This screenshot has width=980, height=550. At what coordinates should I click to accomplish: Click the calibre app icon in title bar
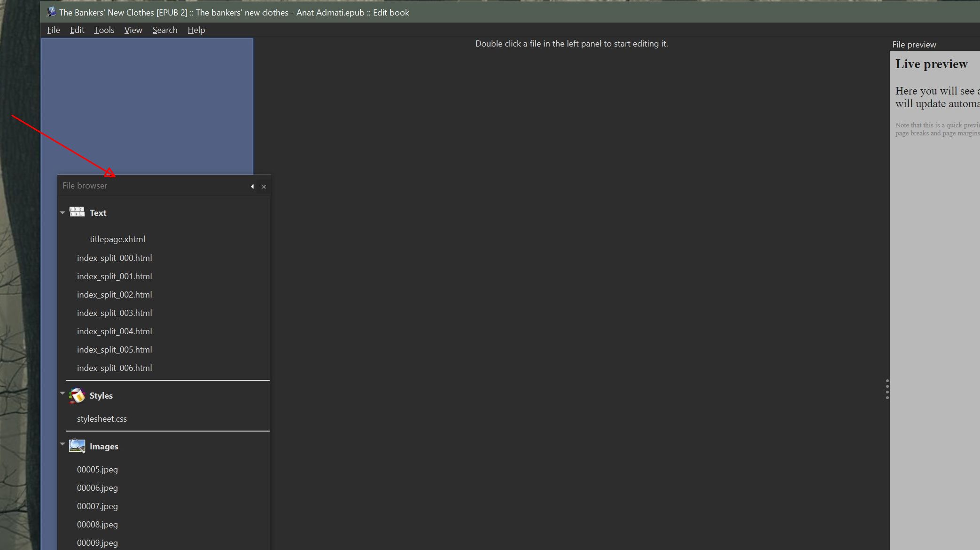[51, 12]
